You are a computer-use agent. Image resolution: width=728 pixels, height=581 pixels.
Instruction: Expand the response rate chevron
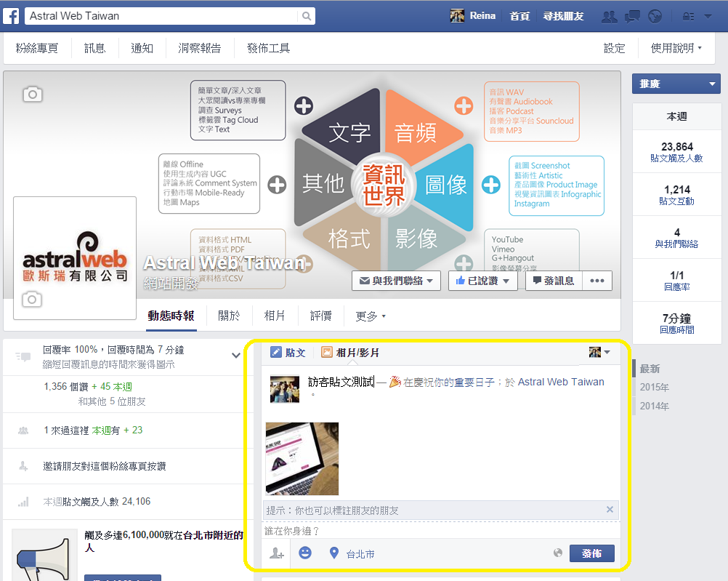[x=236, y=356]
